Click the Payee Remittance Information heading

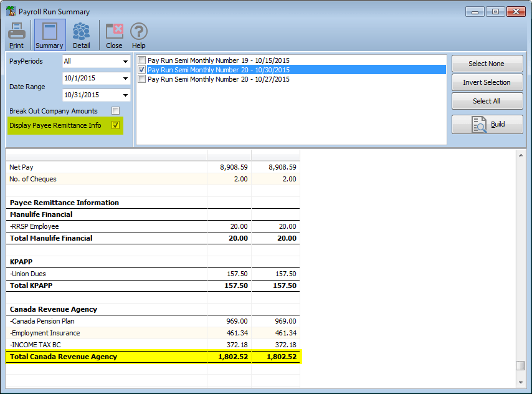tap(64, 203)
